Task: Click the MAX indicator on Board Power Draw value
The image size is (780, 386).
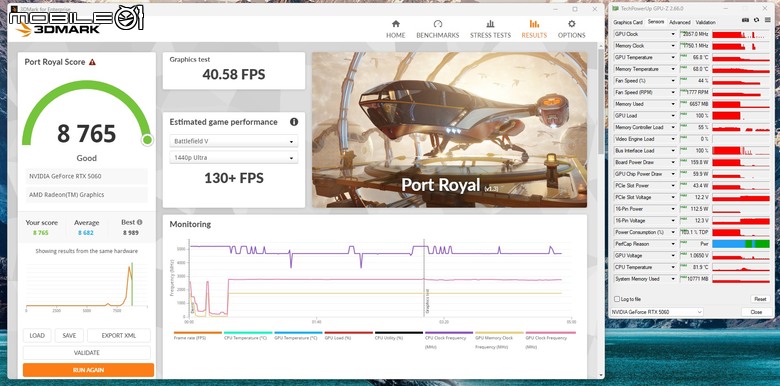Action: [x=682, y=161]
